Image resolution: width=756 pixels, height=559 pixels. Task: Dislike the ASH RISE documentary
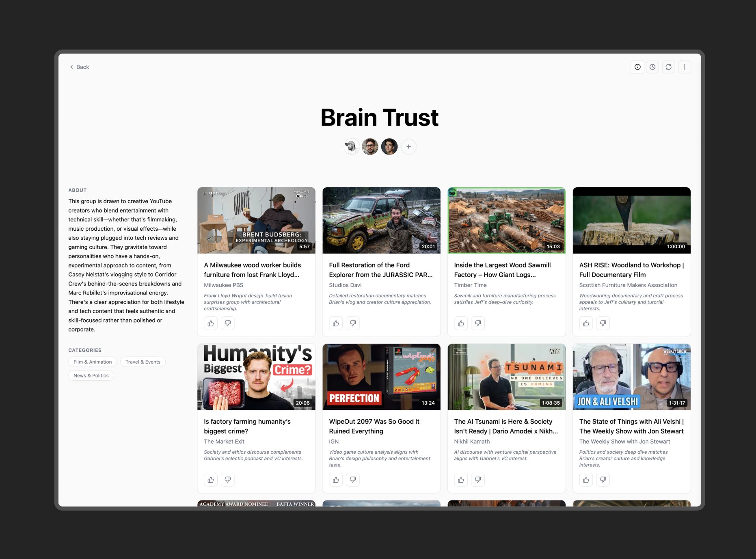603,323
